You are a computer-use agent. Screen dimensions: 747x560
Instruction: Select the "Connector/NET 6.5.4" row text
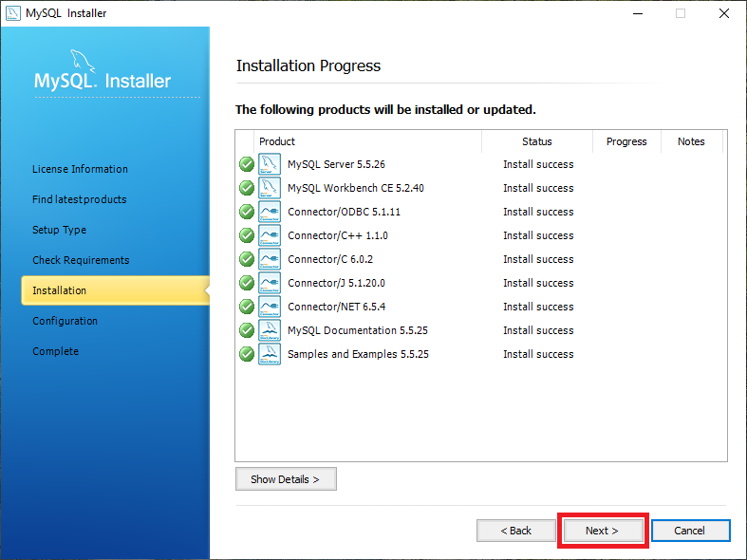click(336, 307)
